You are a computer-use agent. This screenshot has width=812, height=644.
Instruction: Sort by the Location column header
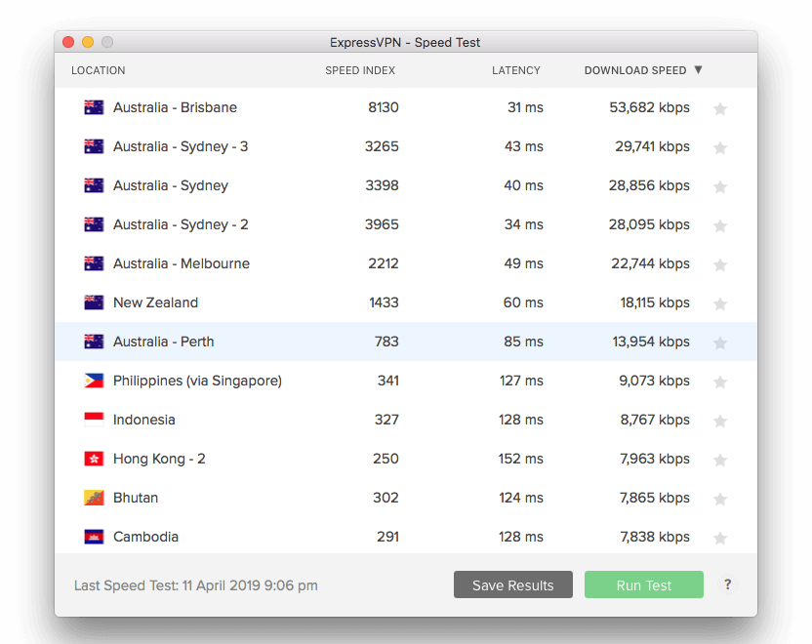pos(99,70)
